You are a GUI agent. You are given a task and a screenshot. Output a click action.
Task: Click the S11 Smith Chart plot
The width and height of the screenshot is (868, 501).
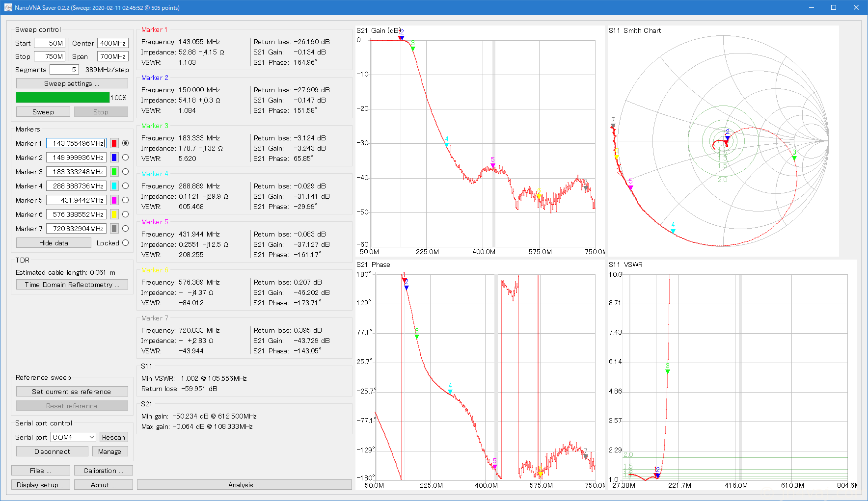coord(723,141)
